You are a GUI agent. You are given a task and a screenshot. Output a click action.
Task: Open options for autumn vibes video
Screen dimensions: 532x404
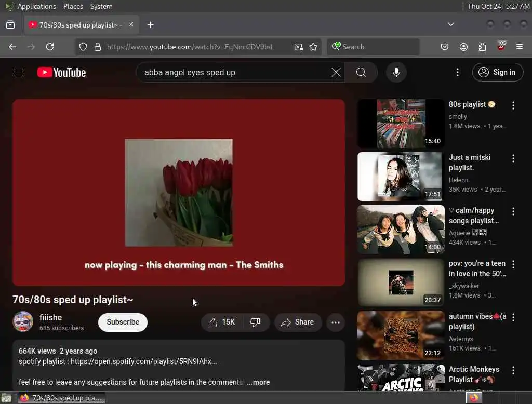513,317
